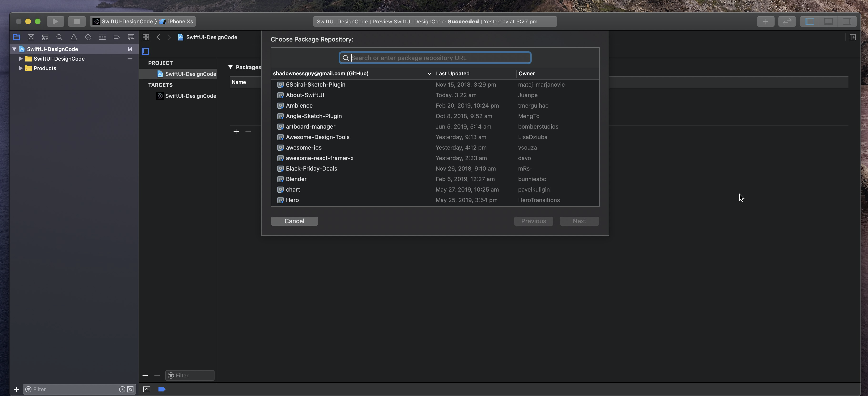
Task: Toggle the inspectors panel visibility
Action: pyautogui.click(x=847, y=21)
